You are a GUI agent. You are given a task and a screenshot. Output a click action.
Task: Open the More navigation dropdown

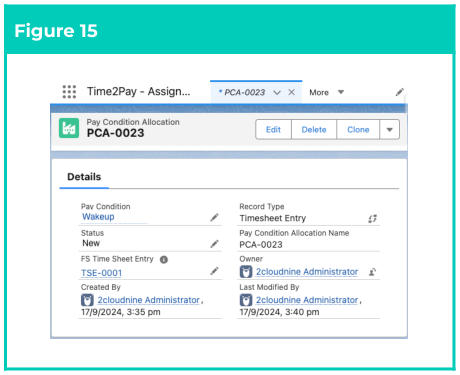click(x=326, y=92)
